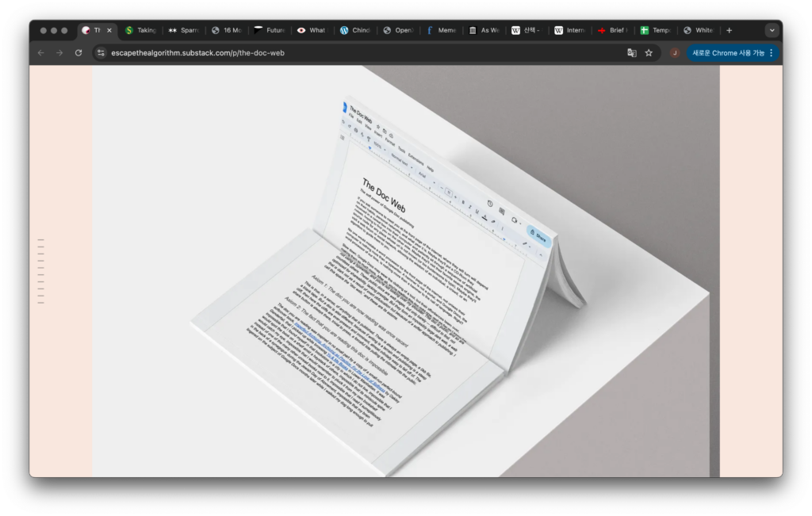Open the "Meme" tab
The image size is (812, 516).
click(442, 30)
